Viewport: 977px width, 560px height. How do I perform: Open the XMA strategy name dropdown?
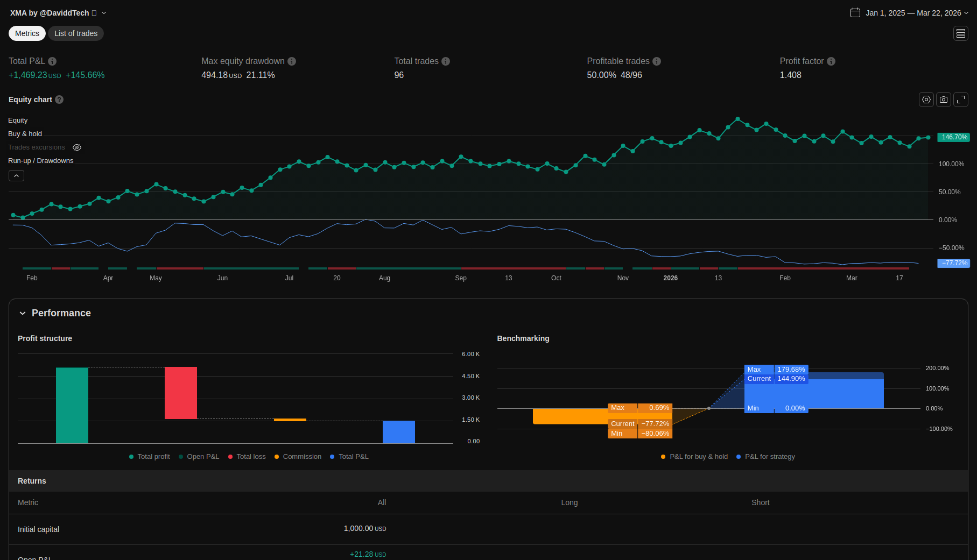[104, 13]
